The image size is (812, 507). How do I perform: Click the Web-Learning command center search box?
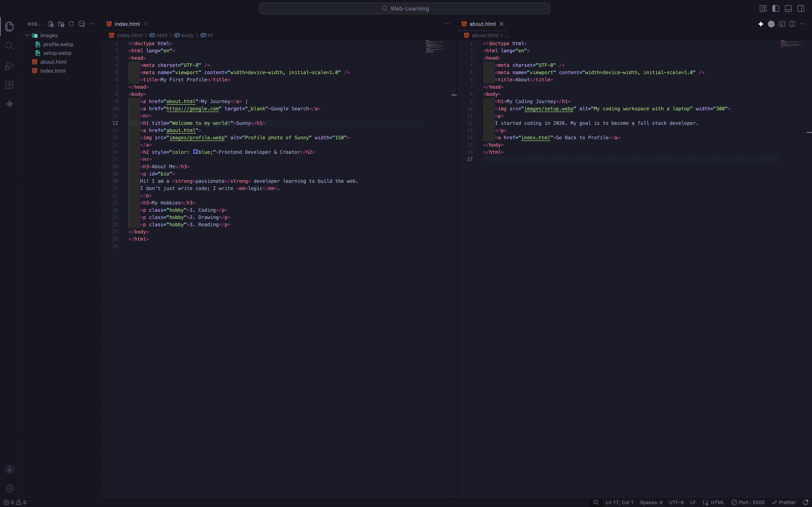point(404,8)
